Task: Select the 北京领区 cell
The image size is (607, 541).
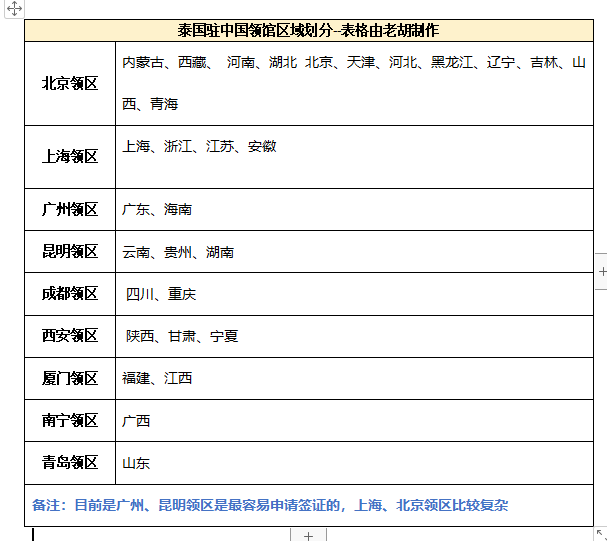Action: pos(70,84)
